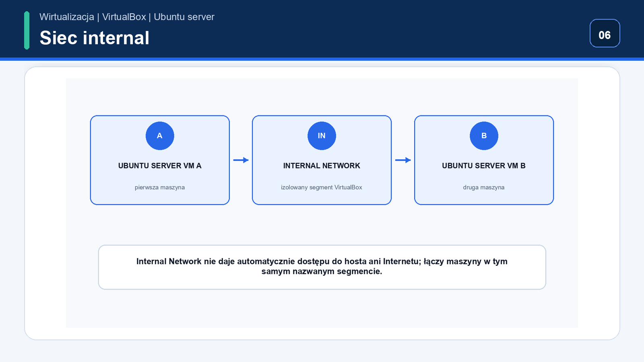Viewport: 644px width, 362px height.
Task: Click the 'UBUNTU SERVER VM A' heading
Action: click(x=160, y=166)
